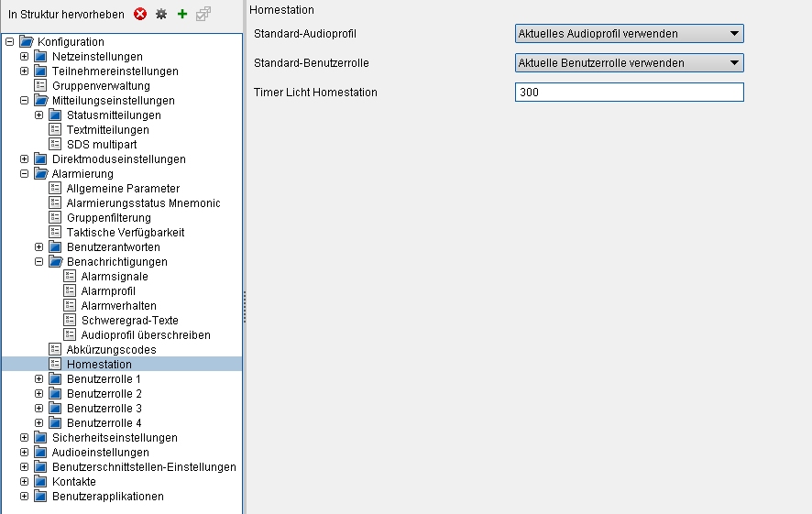The width and height of the screenshot is (812, 514).
Task: Open the Standard-Audioprofil dropdown
Action: coord(629,34)
